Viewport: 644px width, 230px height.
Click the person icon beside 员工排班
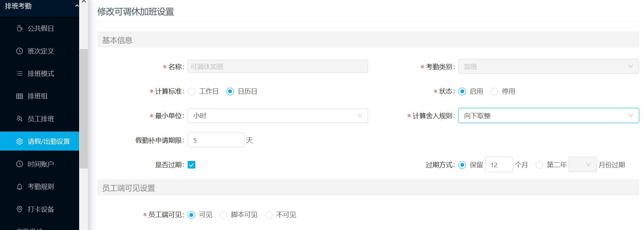tap(20, 119)
